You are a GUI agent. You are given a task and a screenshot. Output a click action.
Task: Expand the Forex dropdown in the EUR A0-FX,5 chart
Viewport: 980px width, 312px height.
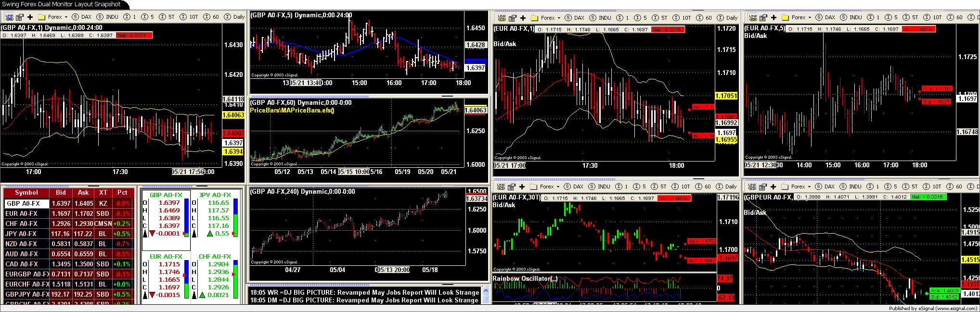pos(797,17)
